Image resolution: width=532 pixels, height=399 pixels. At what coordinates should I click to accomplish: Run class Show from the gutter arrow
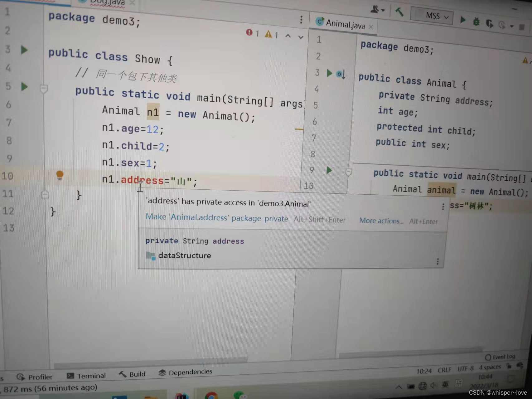24,50
